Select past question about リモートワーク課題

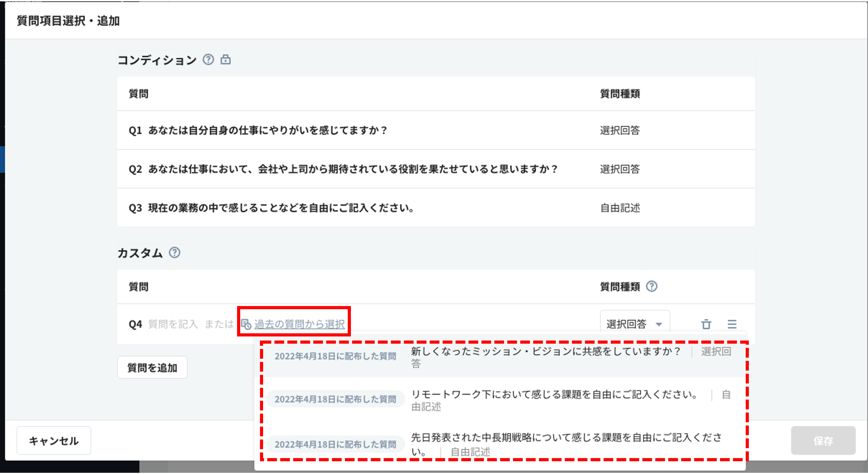(x=554, y=394)
